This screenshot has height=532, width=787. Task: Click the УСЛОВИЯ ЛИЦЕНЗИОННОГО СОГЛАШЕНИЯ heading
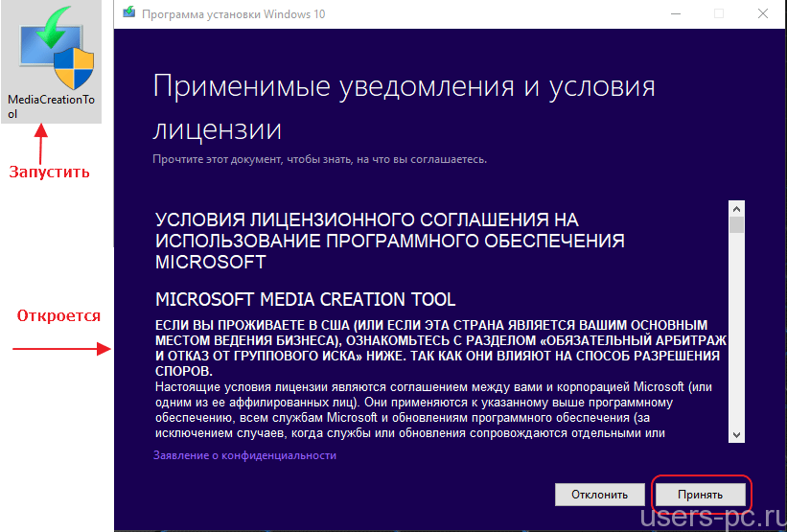390,241
